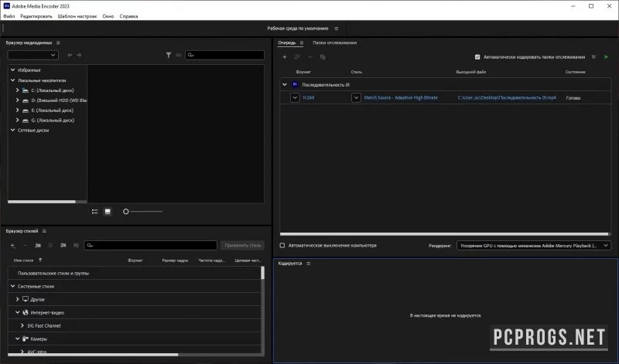Image resolution: width=619 pixels, height=364 pixels.
Task: Expand the D: (Внешний HDD) drive
Action: (17, 100)
